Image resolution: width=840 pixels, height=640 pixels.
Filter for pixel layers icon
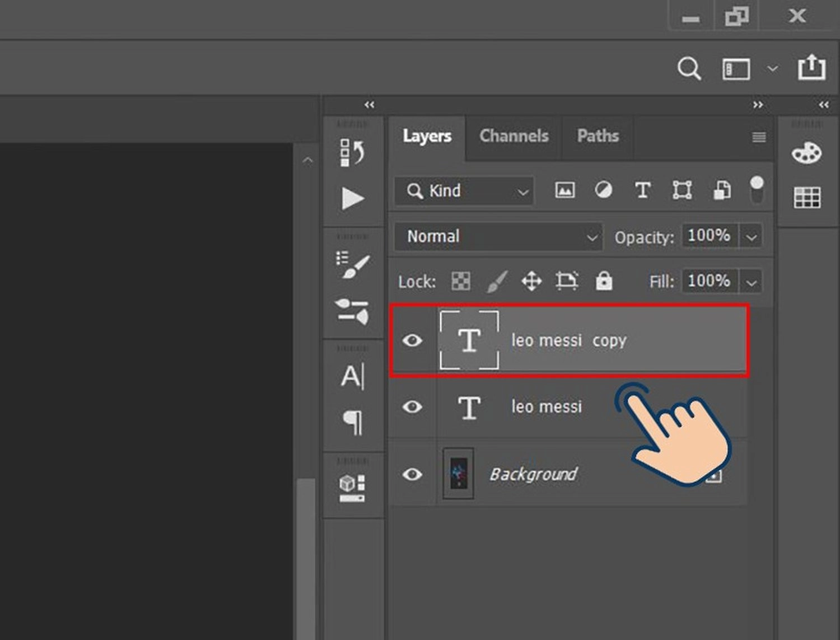564,190
